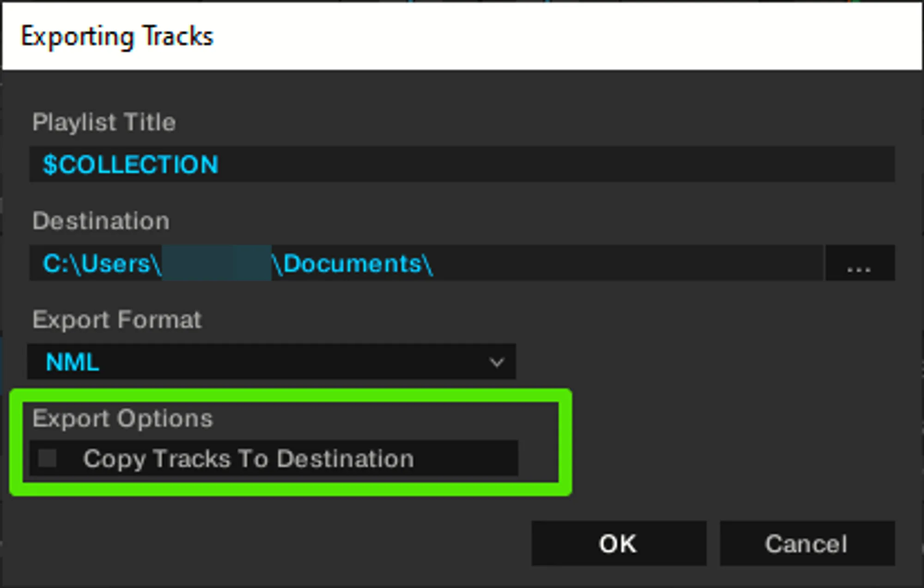This screenshot has height=588, width=924.
Task: Open the destination browse '...' button
Action: pos(860,263)
